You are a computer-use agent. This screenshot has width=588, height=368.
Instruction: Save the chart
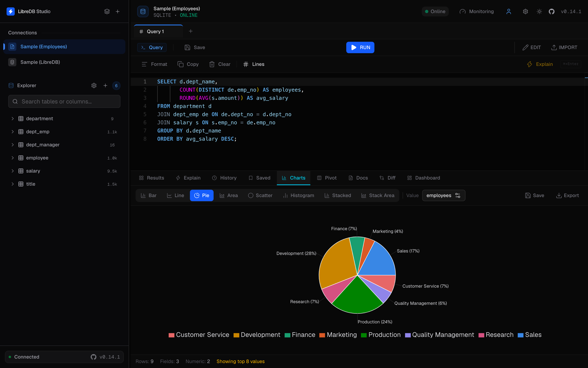tap(535, 195)
